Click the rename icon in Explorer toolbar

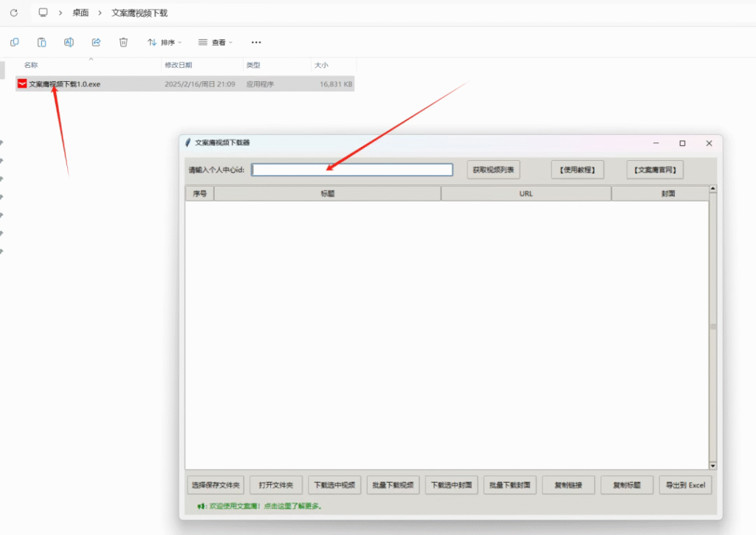tap(69, 42)
